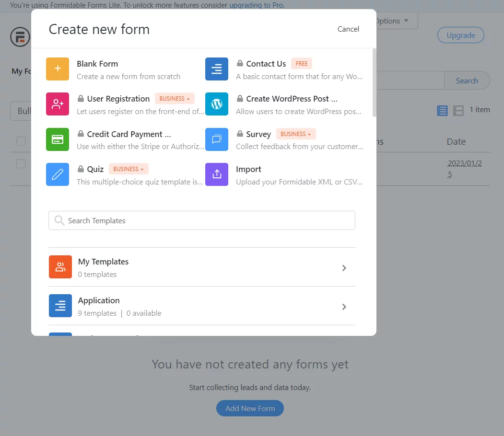Screen dimensions: 504x436
Task: Cancel the Create new form dialog
Action: point(348,29)
